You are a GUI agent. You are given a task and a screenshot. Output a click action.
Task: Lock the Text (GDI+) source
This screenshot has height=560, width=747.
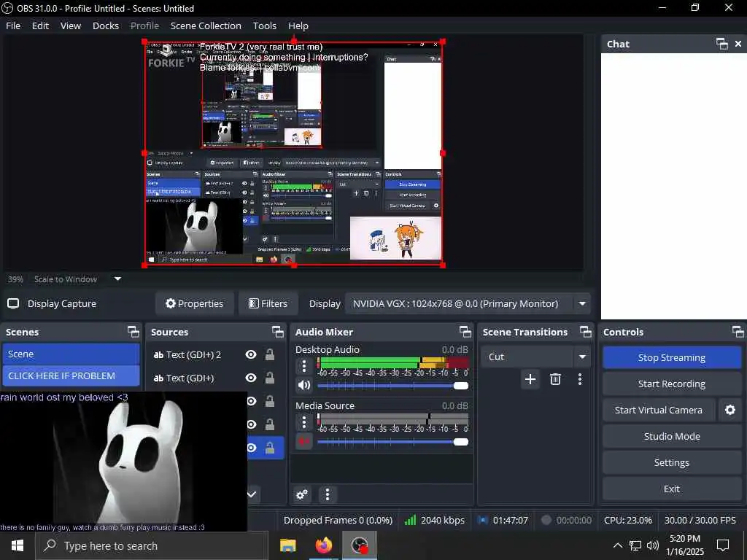[x=270, y=378]
